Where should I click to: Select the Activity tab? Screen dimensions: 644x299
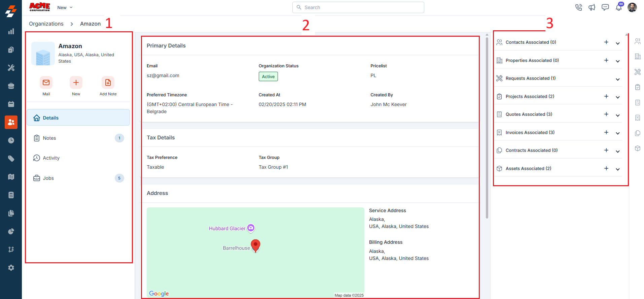[x=78, y=158]
